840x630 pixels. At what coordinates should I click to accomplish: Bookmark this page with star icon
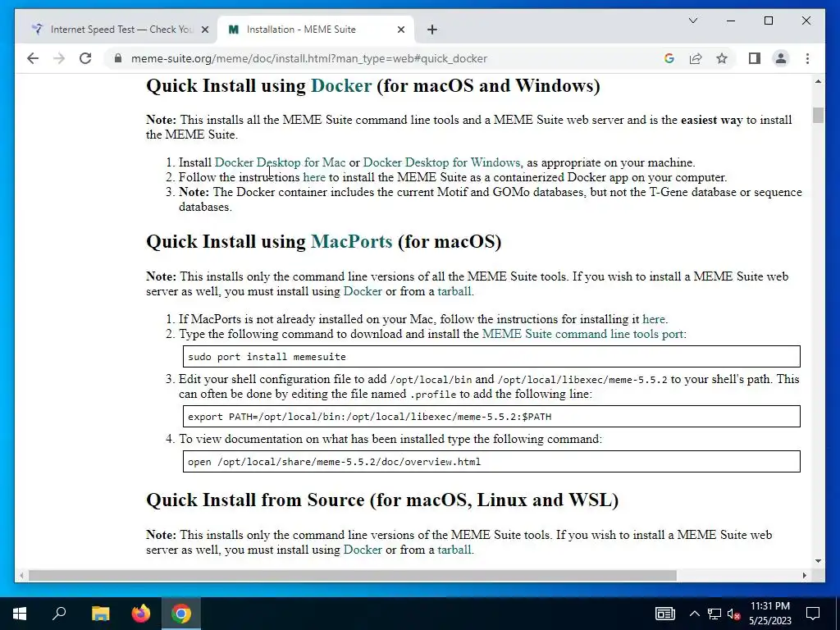click(722, 58)
